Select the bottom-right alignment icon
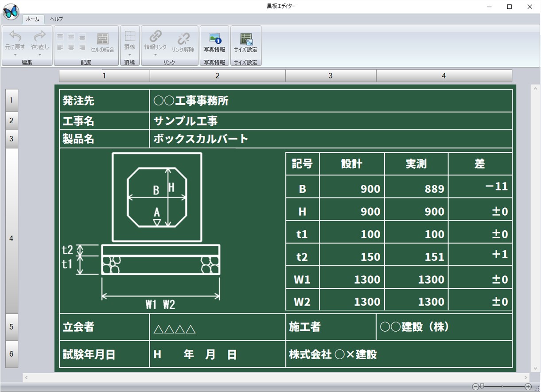 (x=82, y=47)
